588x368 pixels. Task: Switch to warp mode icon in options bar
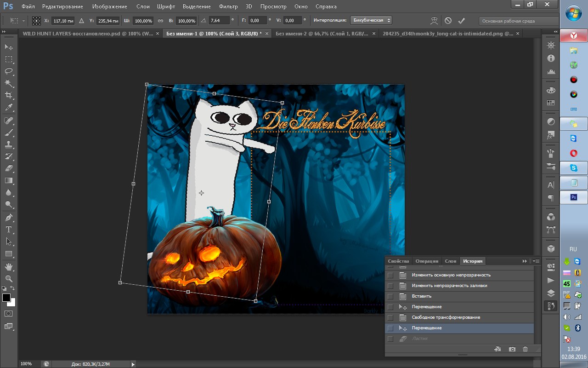tap(434, 21)
